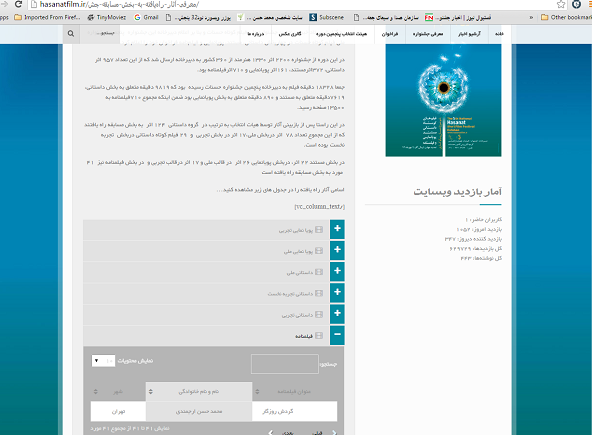The height and width of the screenshot is (435, 592).
Task: Click the browser reload icon
Action: 18,5
